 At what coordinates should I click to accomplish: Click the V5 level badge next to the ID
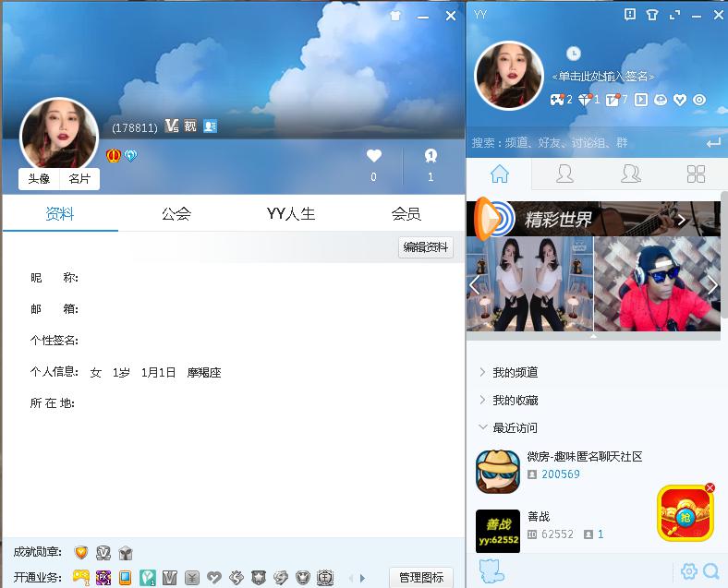coord(172,126)
